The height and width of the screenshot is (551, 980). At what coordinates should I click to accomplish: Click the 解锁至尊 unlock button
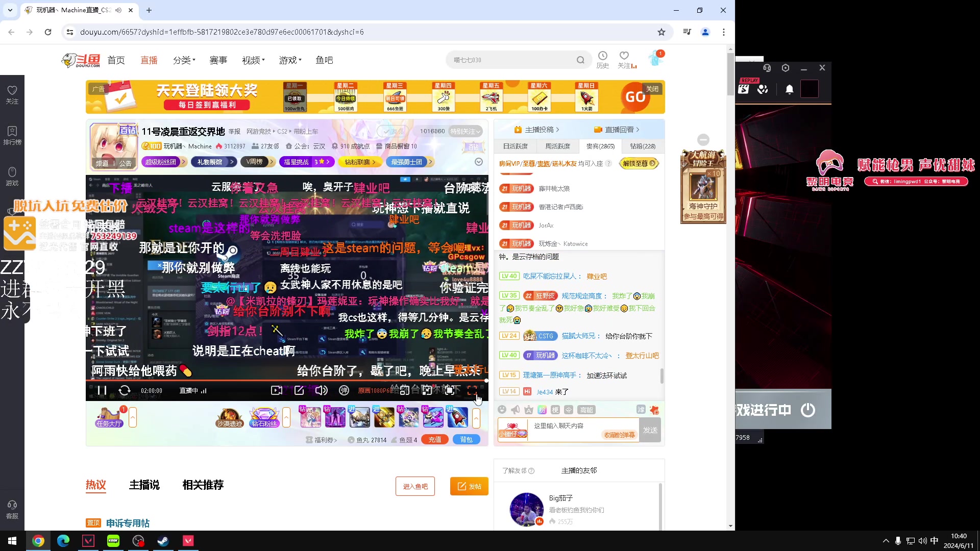click(x=639, y=164)
